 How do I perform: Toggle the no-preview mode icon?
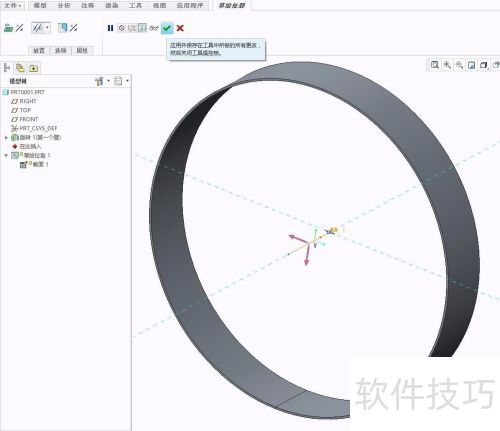pyautogui.click(x=122, y=28)
